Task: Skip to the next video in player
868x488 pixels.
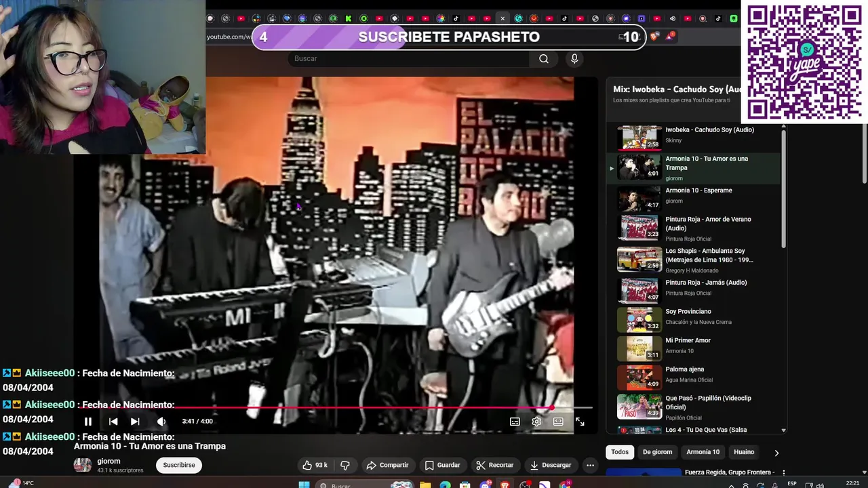Action: (135, 422)
